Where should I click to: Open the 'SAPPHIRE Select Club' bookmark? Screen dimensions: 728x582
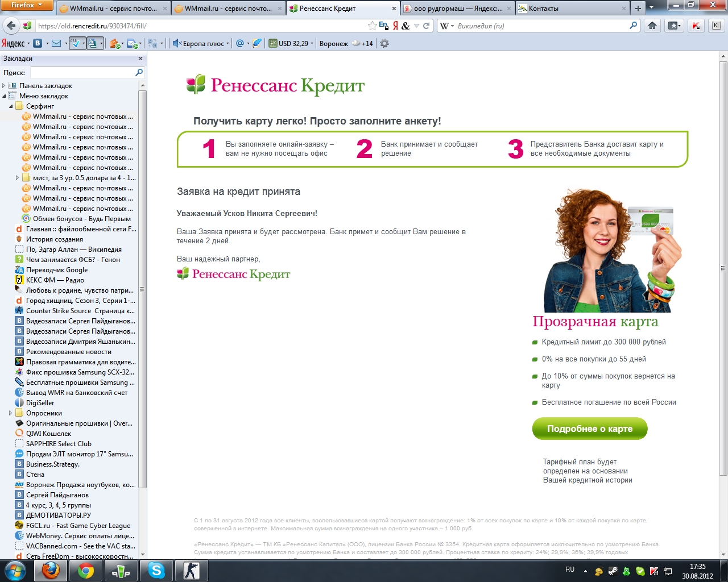tap(53, 444)
